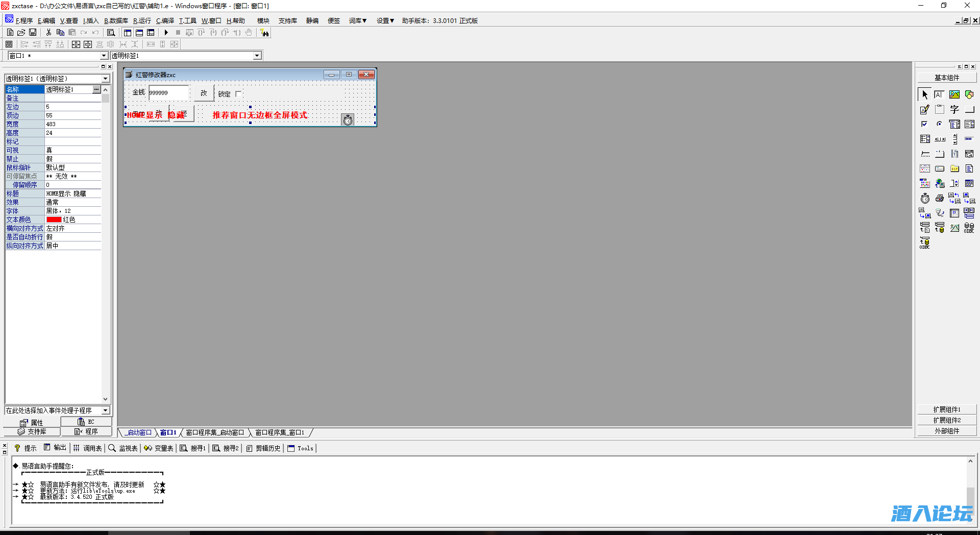Open the 剪辑历史 tab
Viewport: 980px width, 535px height.
click(263, 448)
